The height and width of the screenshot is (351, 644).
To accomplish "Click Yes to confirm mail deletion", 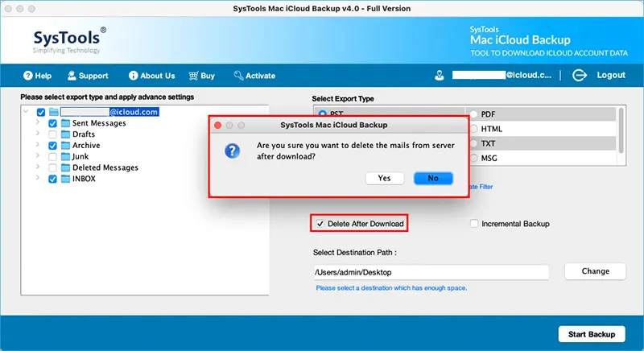I will (385, 178).
